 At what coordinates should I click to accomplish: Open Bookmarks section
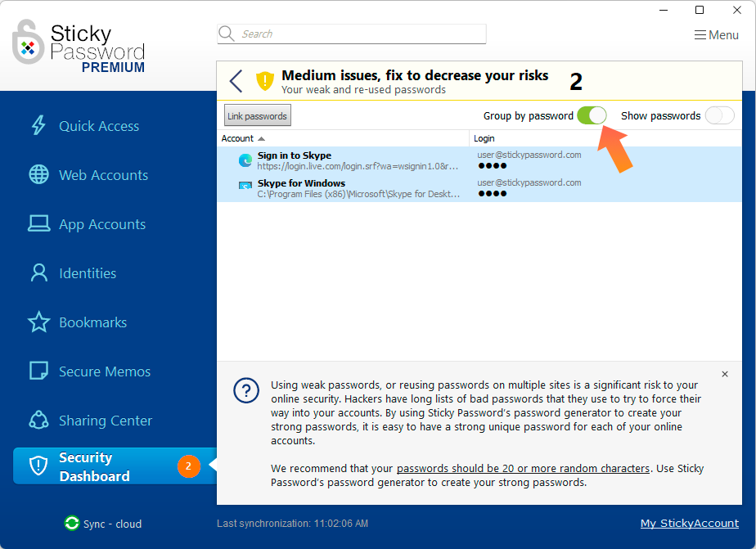92,322
